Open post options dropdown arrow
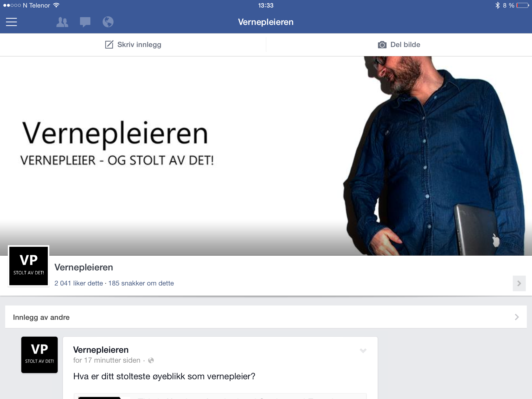Image resolution: width=532 pixels, height=399 pixels. tap(363, 351)
